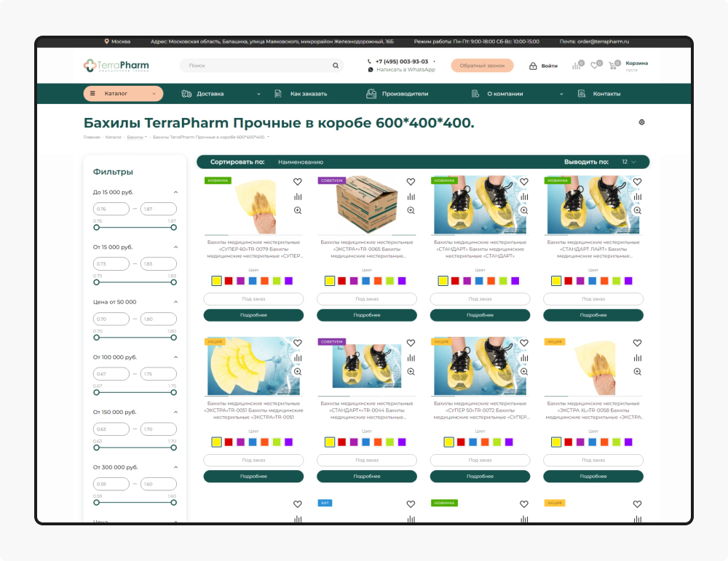Open the cart icon in header

[x=613, y=65]
